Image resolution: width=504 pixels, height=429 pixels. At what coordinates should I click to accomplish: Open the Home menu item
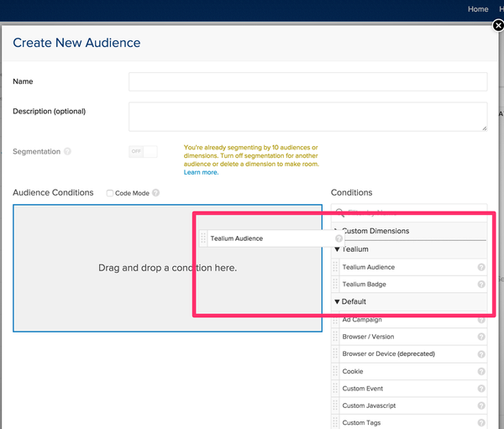pos(478,9)
